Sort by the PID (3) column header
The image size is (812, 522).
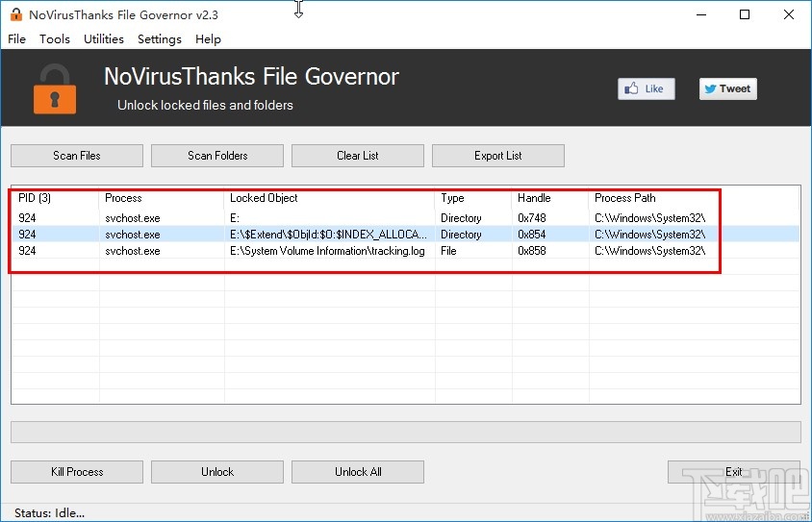[x=55, y=198]
